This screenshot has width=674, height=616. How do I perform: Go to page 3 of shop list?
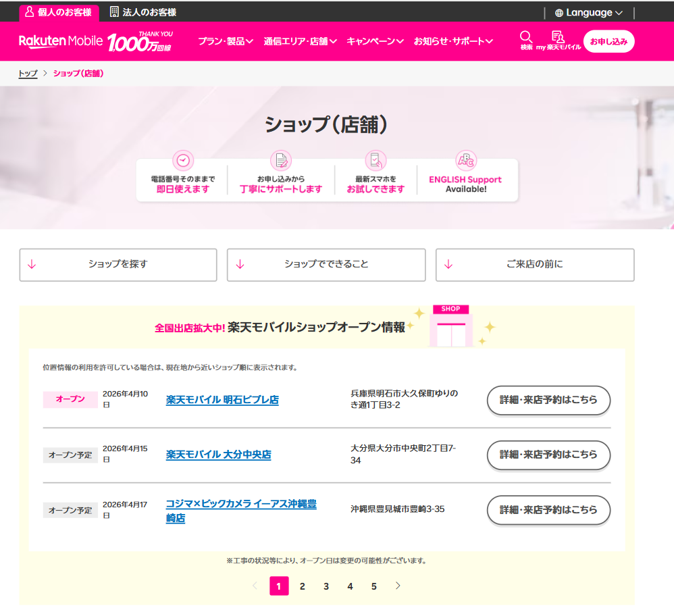pos(326,586)
